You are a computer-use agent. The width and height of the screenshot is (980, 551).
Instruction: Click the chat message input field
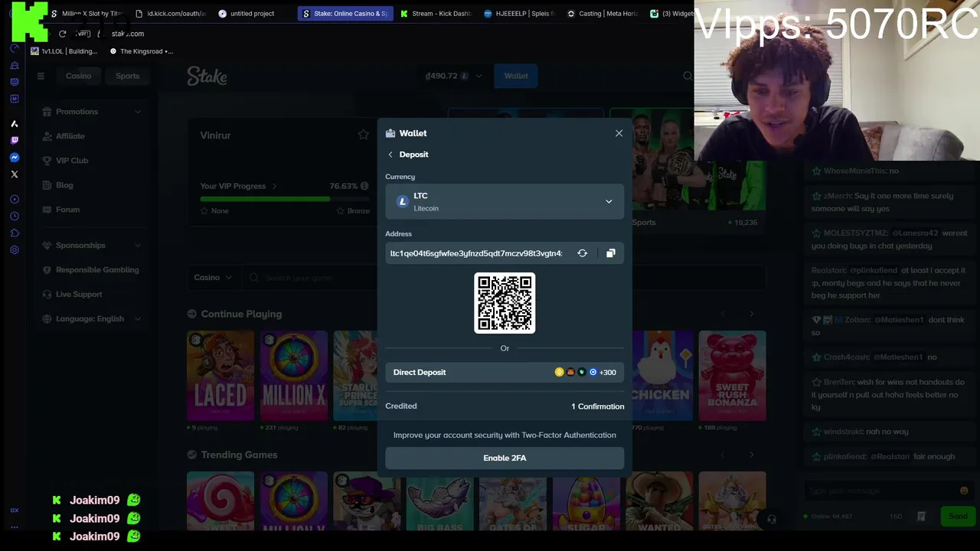tap(880, 491)
